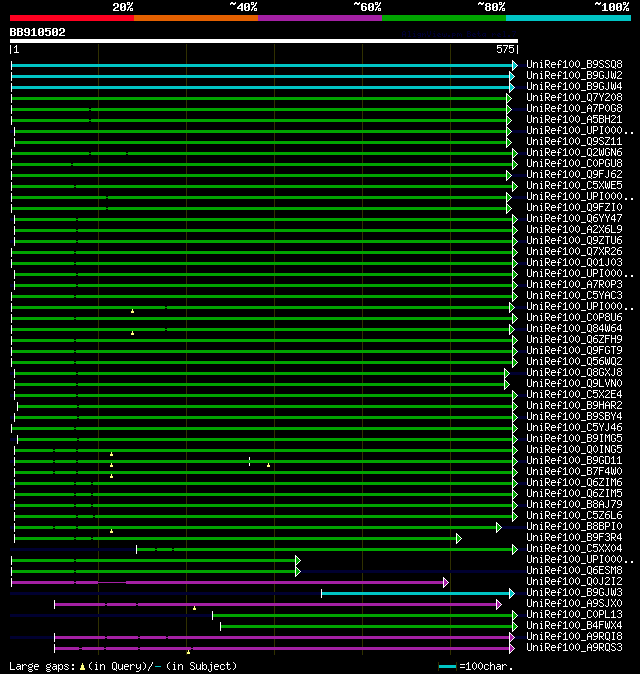Click the UniRef100_C5X2E4 label
The width and height of the screenshot is (640, 674).
(574, 395)
